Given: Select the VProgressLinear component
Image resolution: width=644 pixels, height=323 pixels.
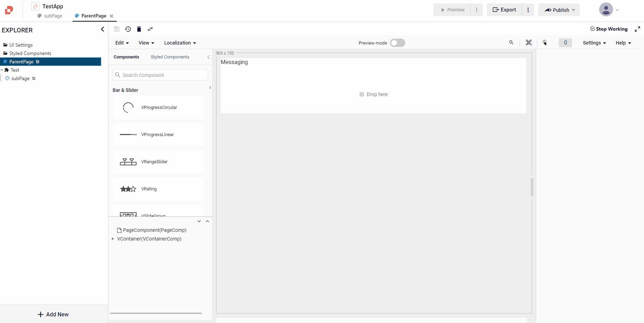Looking at the screenshot, I should pos(158,135).
